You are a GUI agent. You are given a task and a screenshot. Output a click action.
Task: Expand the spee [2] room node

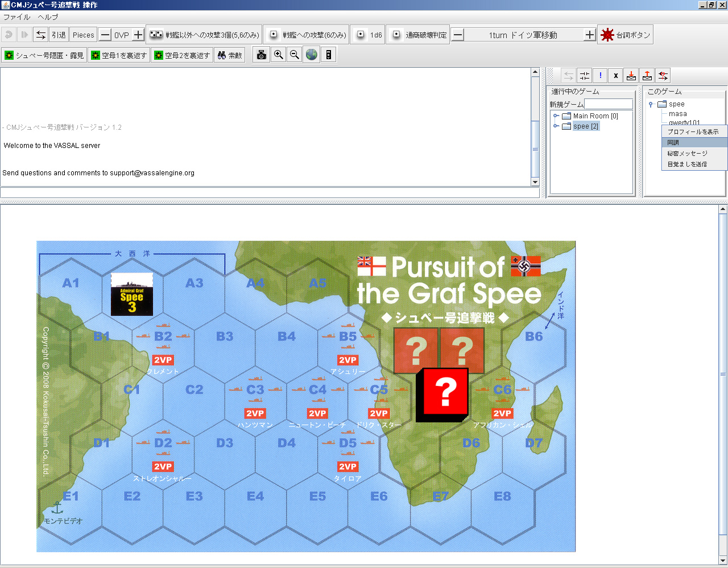coord(556,126)
